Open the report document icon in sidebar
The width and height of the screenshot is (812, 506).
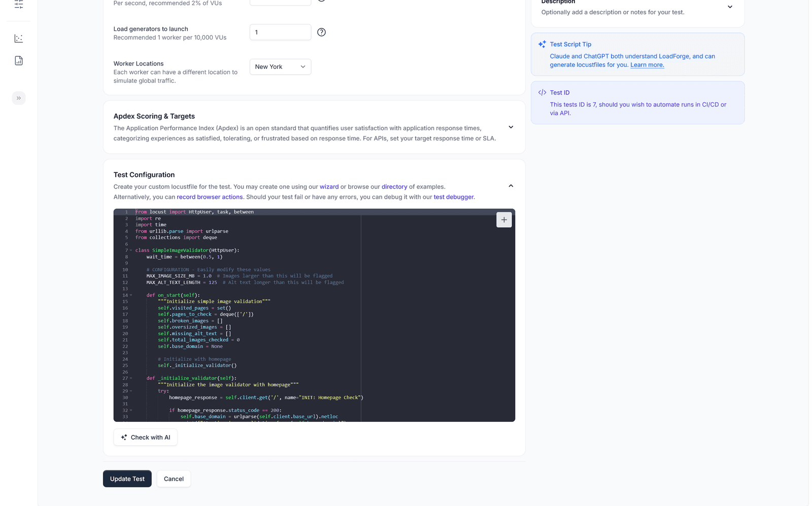19,61
